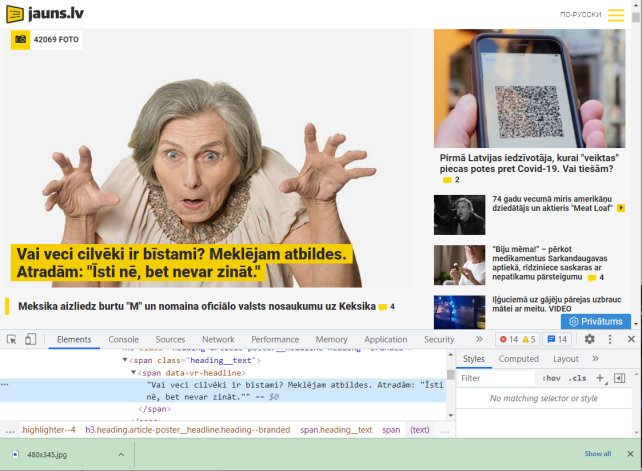Click the Privātums button

point(596,321)
